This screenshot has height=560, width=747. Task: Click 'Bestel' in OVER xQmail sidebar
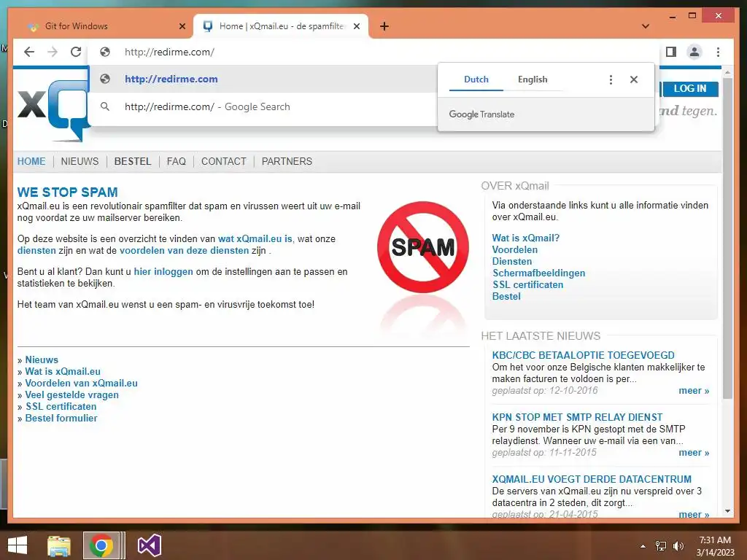tap(506, 296)
